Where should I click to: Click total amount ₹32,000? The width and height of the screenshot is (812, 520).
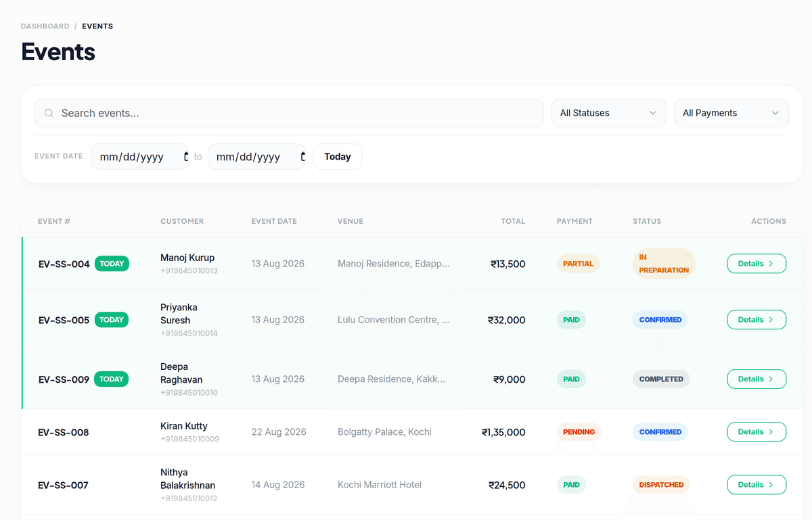tap(507, 321)
